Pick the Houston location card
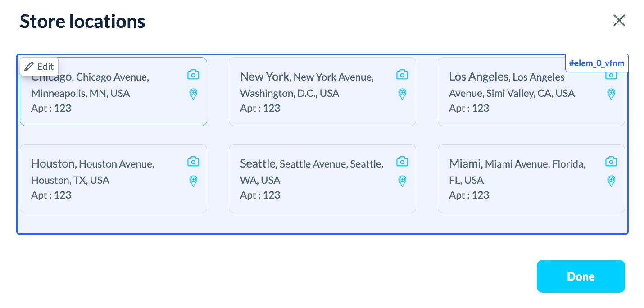 (x=113, y=195)
